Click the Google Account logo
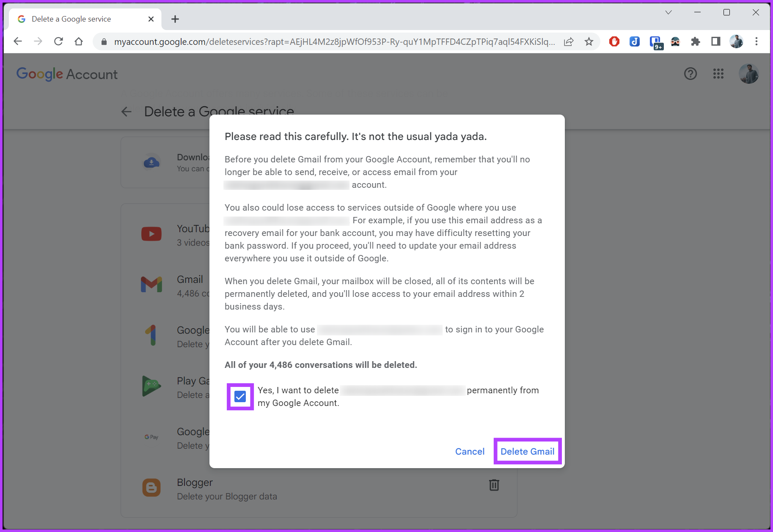Screen dimensions: 773x532 click(x=67, y=74)
